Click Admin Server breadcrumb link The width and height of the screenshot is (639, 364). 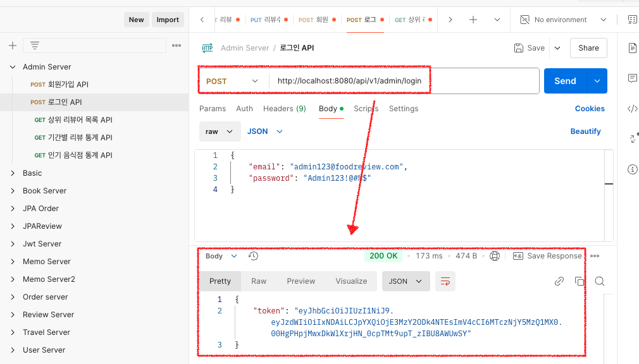245,48
